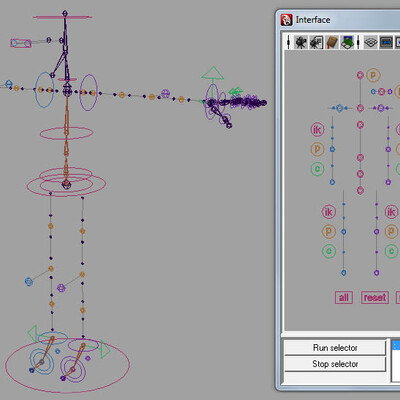Click the green landscape scene icon
400x400 pixels.
[x=347, y=42]
